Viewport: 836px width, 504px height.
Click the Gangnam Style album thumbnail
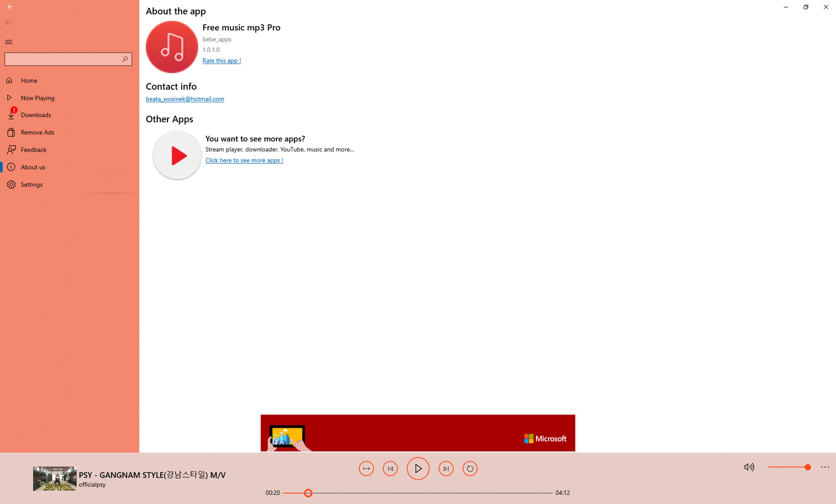[55, 479]
